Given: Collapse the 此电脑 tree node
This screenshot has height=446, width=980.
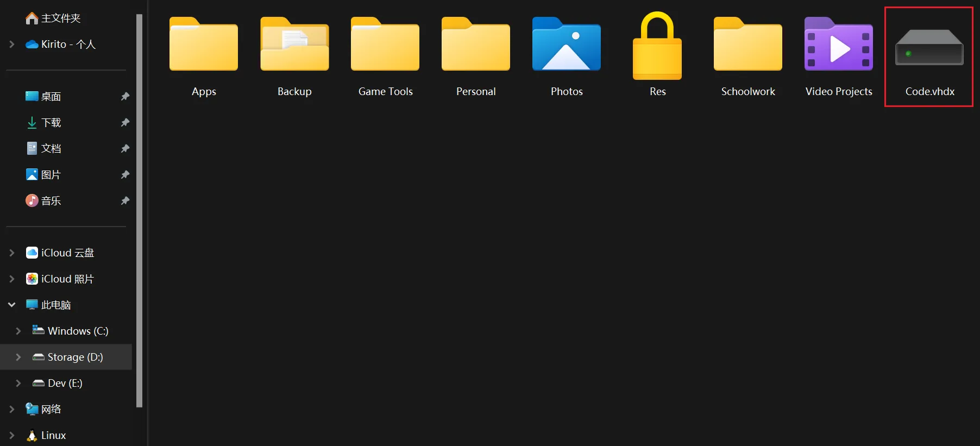Looking at the screenshot, I should 12,305.
